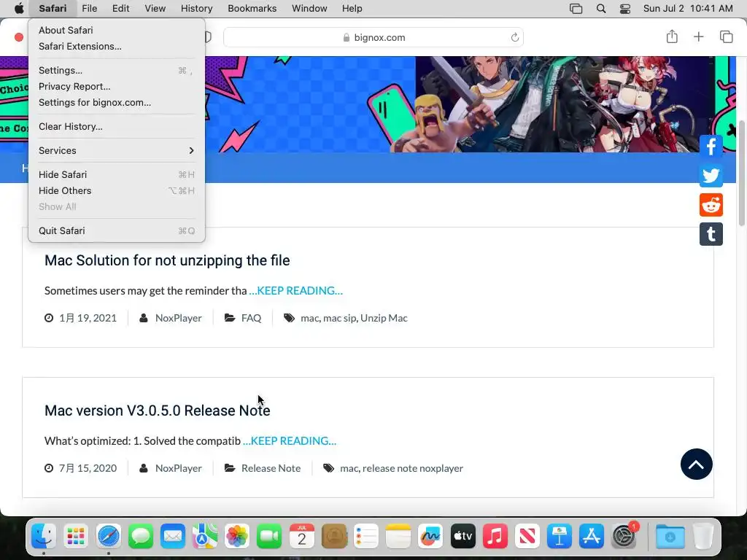Open the Bookmarks menu
Screen dimensions: 747x560
252,9
